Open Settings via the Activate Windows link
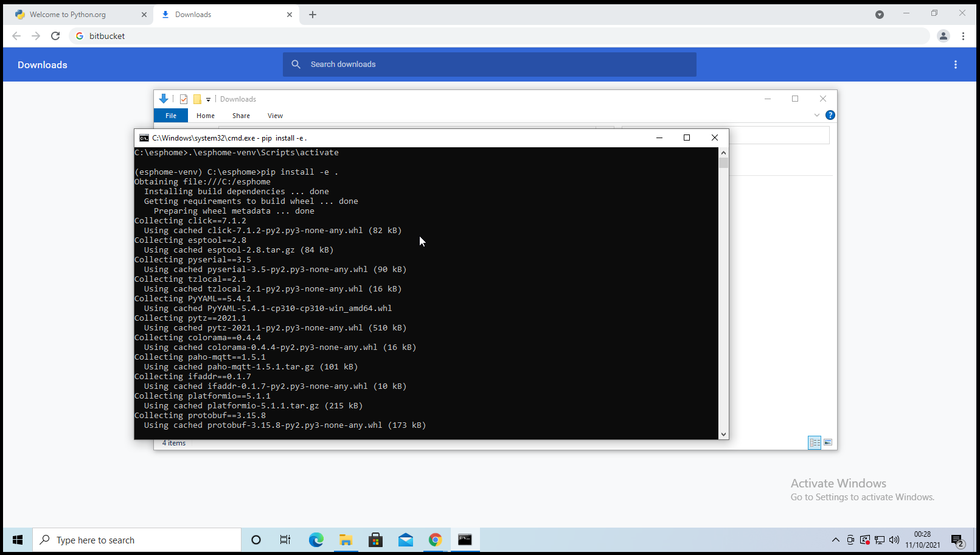The width and height of the screenshot is (980, 555). (x=861, y=497)
